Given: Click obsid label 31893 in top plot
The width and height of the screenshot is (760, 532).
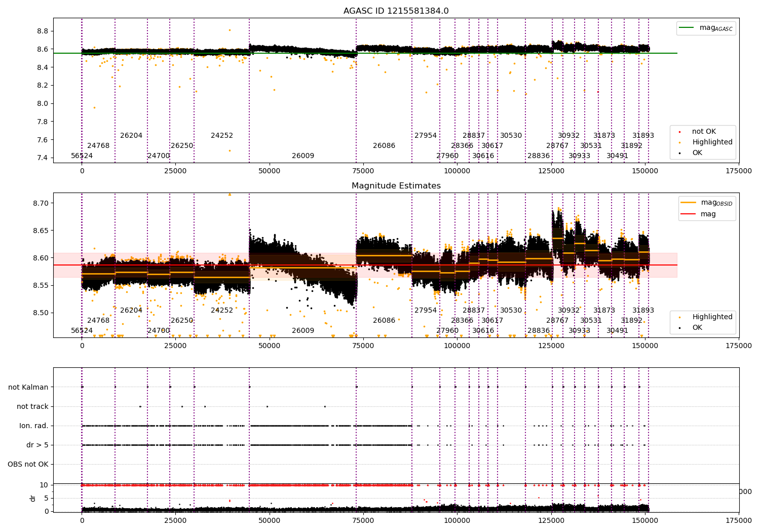Looking at the screenshot, I should (643, 135).
